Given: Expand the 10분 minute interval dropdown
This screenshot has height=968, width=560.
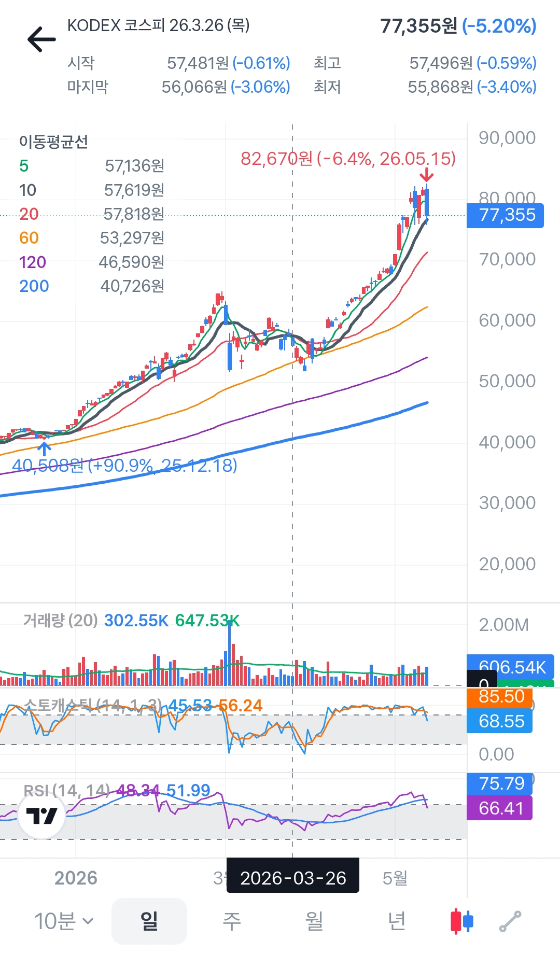Looking at the screenshot, I should click(64, 921).
